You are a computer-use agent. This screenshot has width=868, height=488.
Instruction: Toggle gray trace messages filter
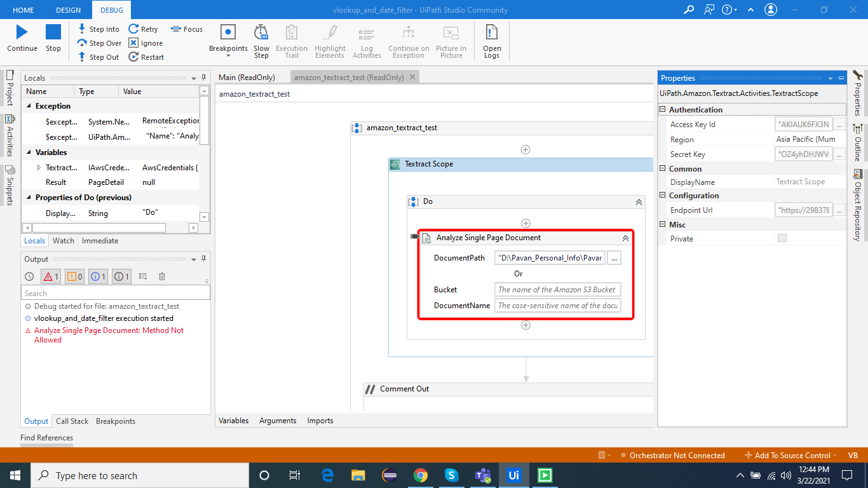point(121,276)
